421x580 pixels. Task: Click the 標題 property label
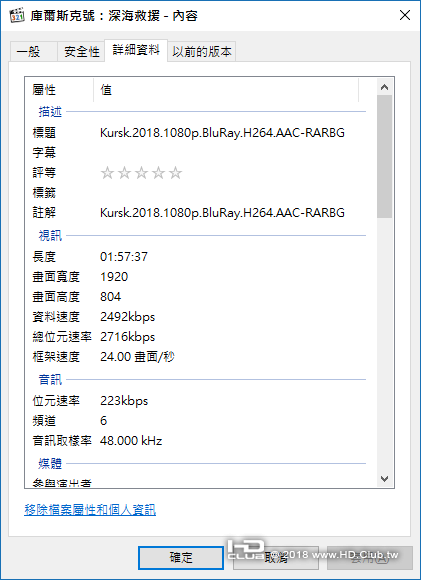(x=44, y=132)
